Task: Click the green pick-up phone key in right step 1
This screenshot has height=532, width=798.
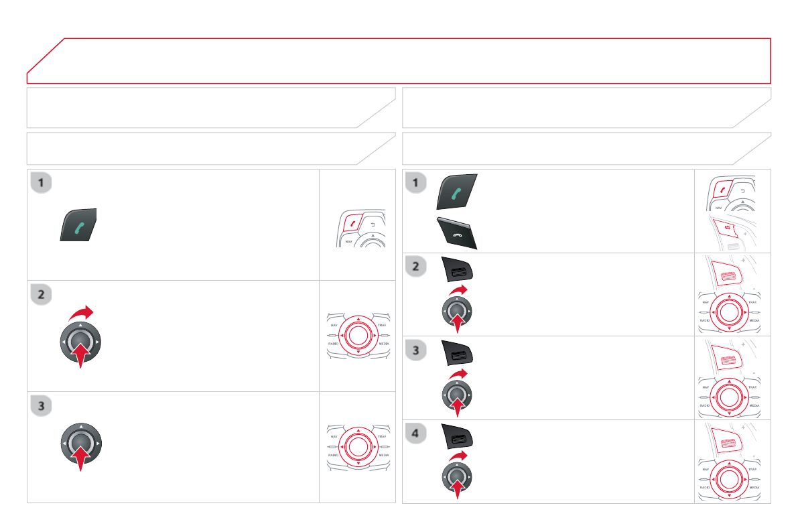Action: click(x=459, y=194)
